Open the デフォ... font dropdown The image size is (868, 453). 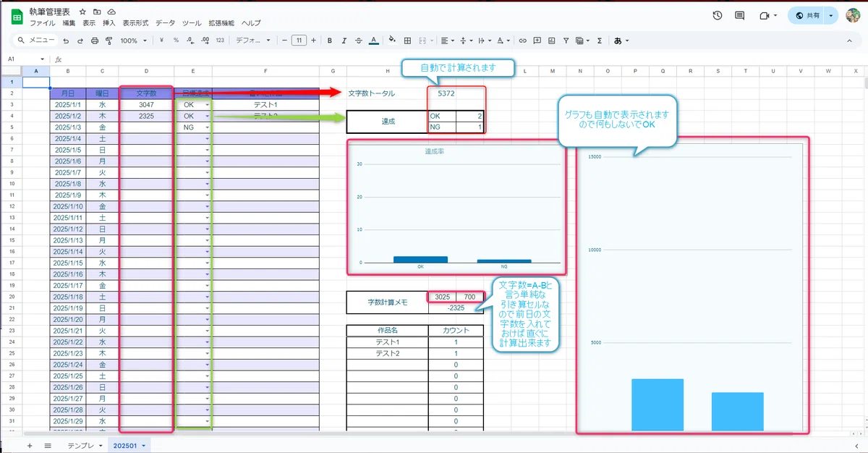pyautogui.click(x=253, y=41)
